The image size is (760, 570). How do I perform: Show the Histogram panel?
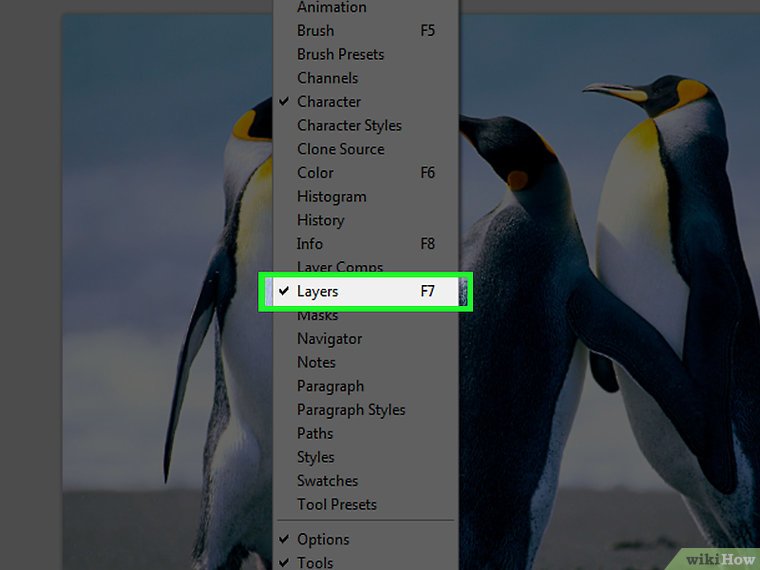(x=331, y=197)
